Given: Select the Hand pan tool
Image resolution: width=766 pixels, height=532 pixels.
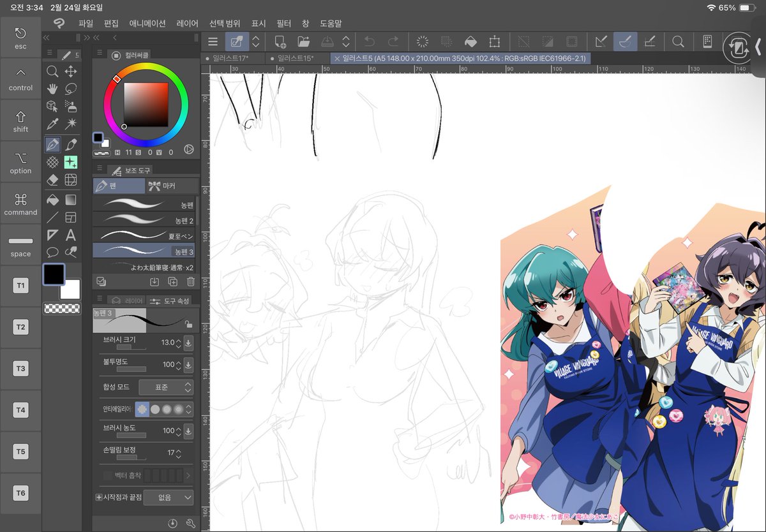Looking at the screenshot, I should coord(53,89).
